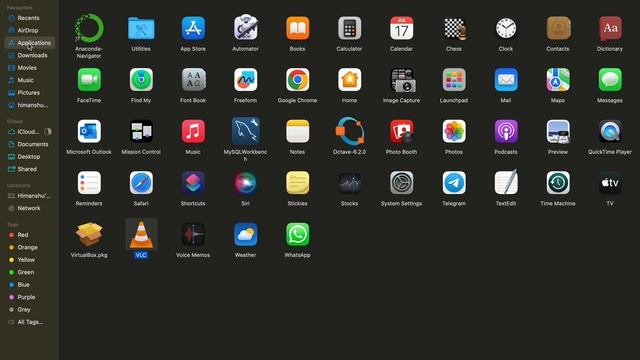640x360 pixels.
Task: Select the Freeform app icon
Action: (x=245, y=80)
